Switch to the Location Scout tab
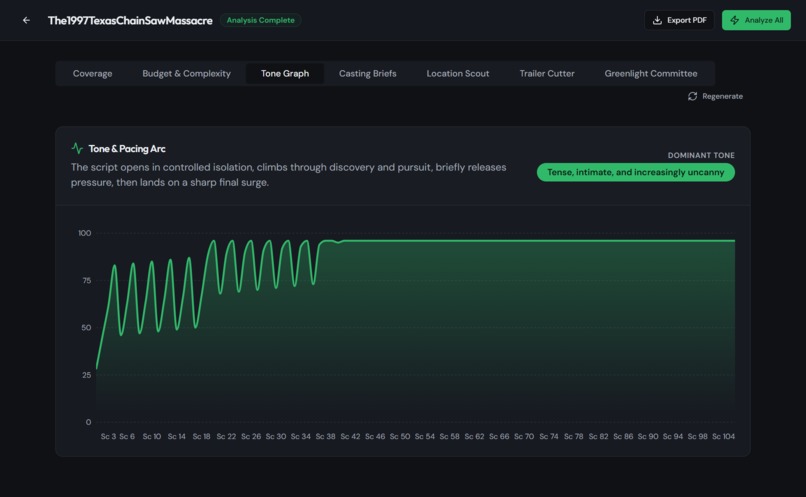Image resolution: width=806 pixels, height=497 pixels. pyautogui.click(x=457, y=73)
